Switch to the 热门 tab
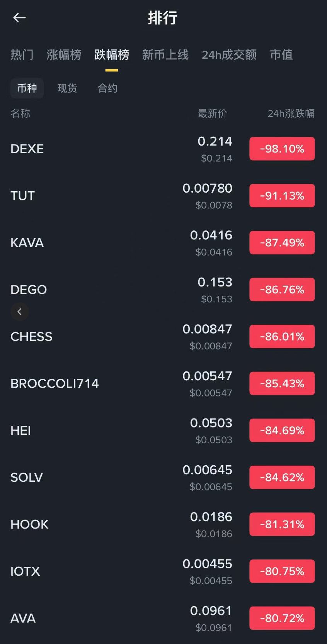Screen dimensions: 327x644 (22, 55)
